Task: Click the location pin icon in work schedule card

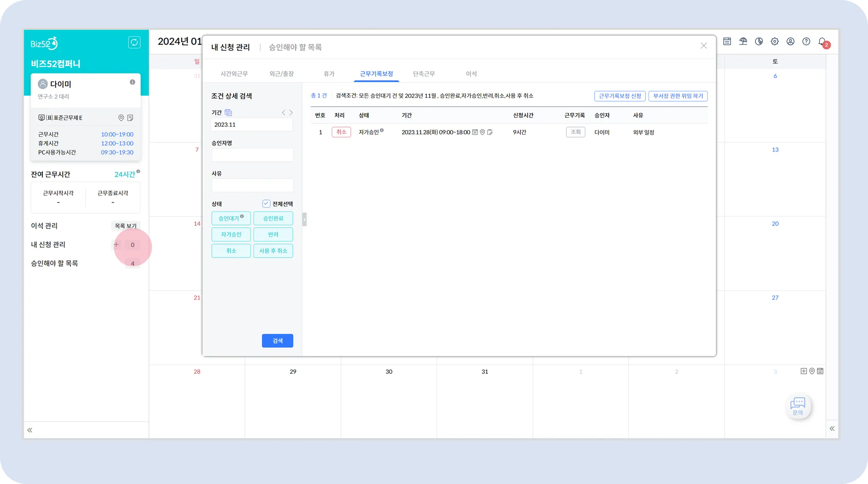Action: tap(121, 118)
